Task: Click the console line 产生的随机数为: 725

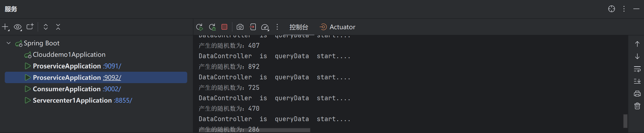Action: pos(229,88)
